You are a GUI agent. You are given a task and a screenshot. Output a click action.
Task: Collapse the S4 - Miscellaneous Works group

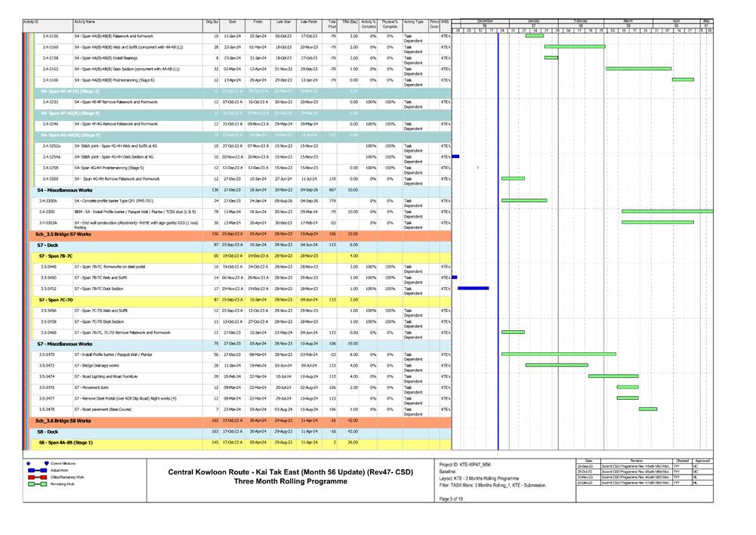pos(63,190)
